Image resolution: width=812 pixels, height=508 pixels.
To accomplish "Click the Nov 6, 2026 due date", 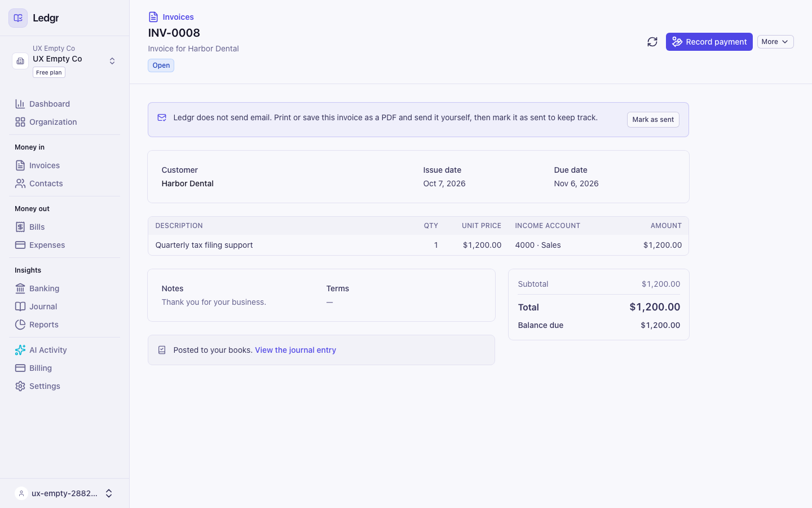I will (576, 183).
